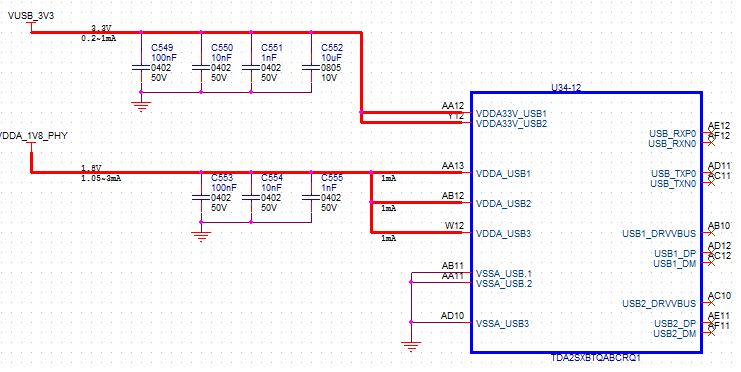Viewport: 741px width, 372px height.
Task: Click the C555 reference designator label
Action: pyautogui.click(x=332, y=178)
